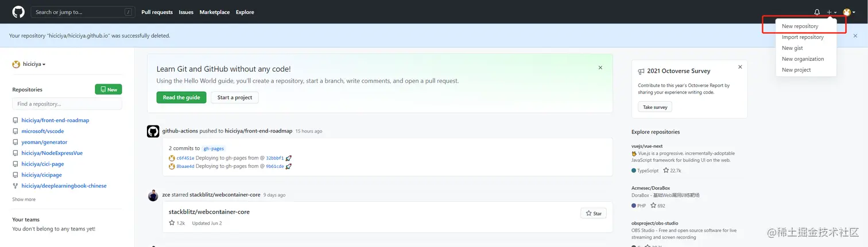Open commit c6f451e

pyautogui.click(x=185, y=158)
